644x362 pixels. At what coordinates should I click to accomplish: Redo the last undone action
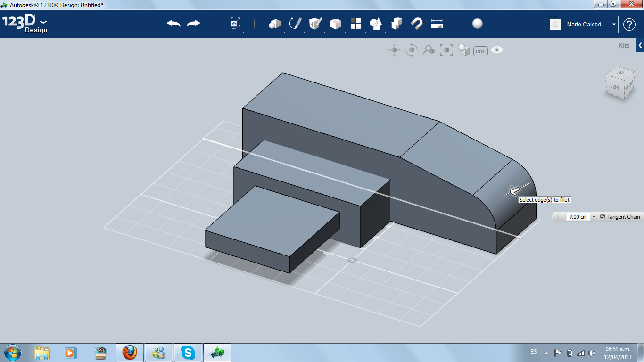click(194, 24)
